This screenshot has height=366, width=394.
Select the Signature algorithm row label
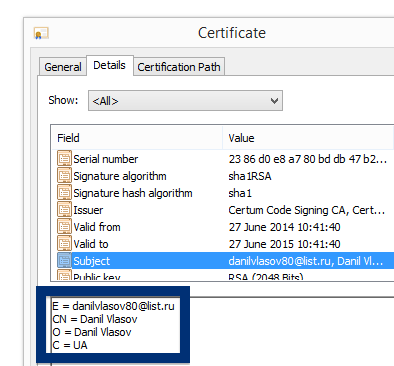click(x=120, y=176)
